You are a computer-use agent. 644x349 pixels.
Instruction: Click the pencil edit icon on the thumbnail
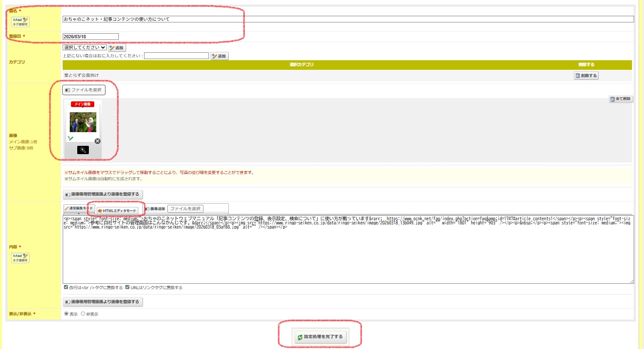click(71, 138)
